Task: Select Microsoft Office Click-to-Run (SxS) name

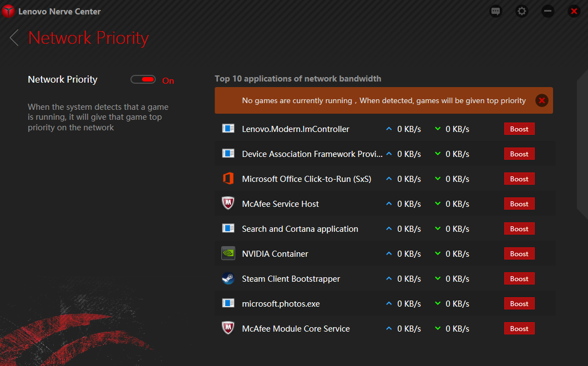Action: tap(306, 179)
